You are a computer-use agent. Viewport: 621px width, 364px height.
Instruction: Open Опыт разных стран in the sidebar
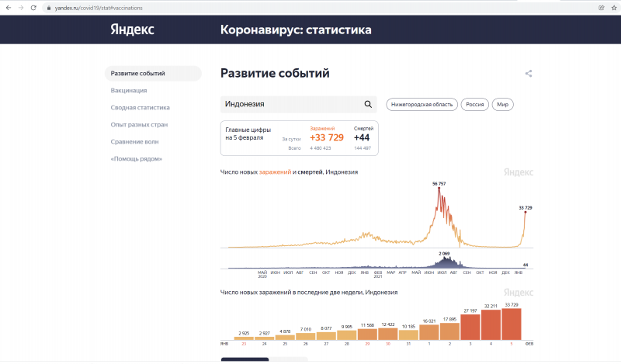tap(139, 124)
